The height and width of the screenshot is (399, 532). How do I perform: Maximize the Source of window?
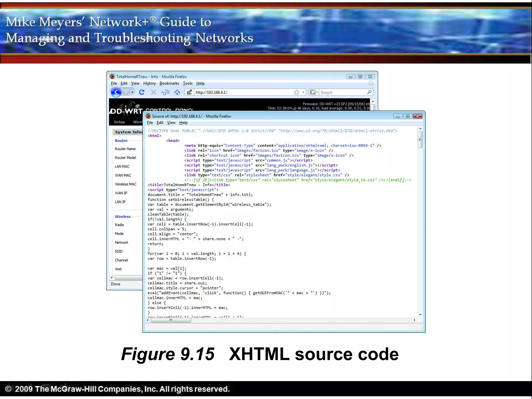point(408,116)
